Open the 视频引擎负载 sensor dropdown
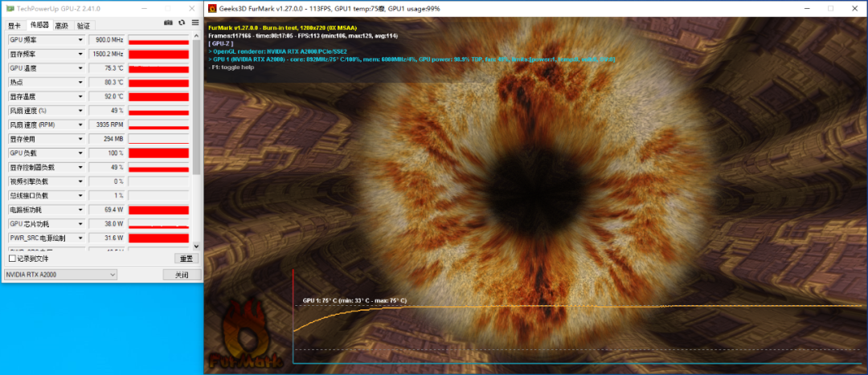The image size is (868, 375). 80,181
